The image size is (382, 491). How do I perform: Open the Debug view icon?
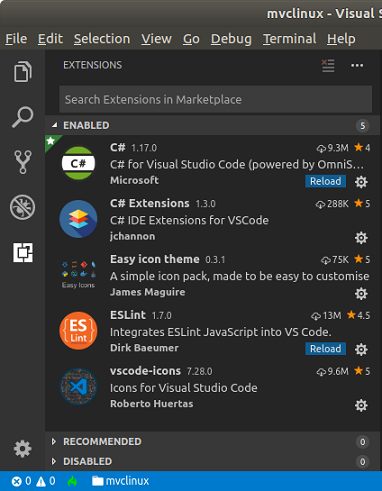point(22,207)
